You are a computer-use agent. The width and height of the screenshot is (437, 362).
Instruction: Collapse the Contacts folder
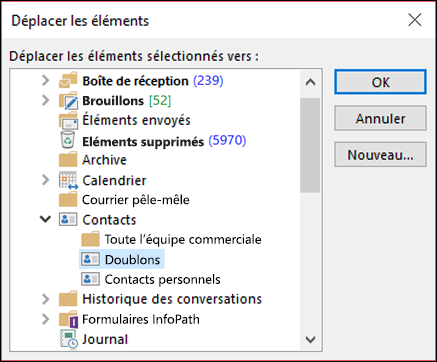45,219
